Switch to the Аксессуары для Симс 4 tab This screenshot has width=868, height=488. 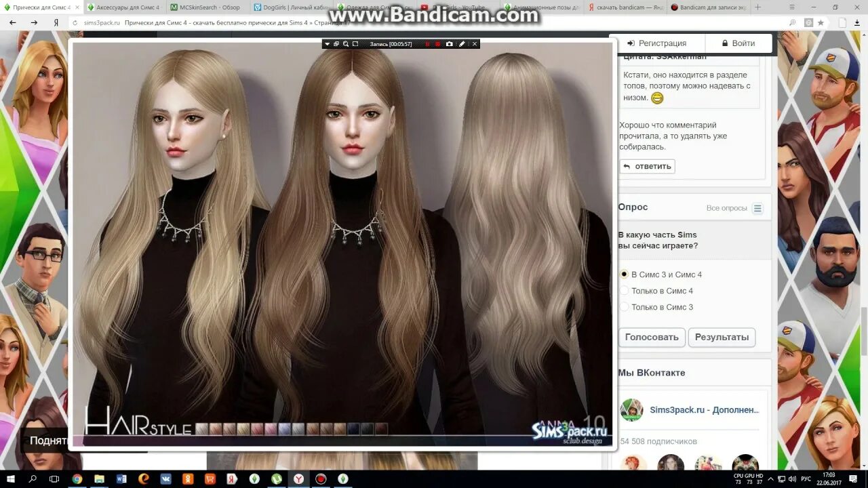(124, 7)
